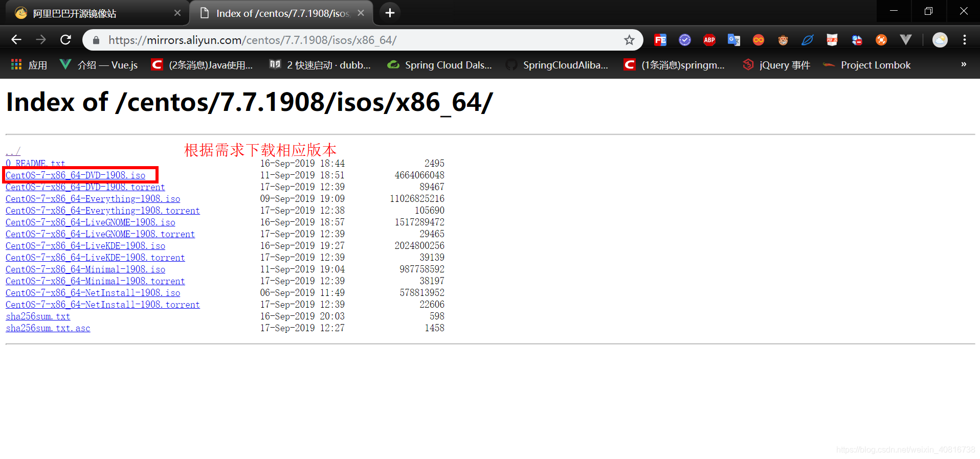Open the Google Translate extension

[x=734, y=40]
